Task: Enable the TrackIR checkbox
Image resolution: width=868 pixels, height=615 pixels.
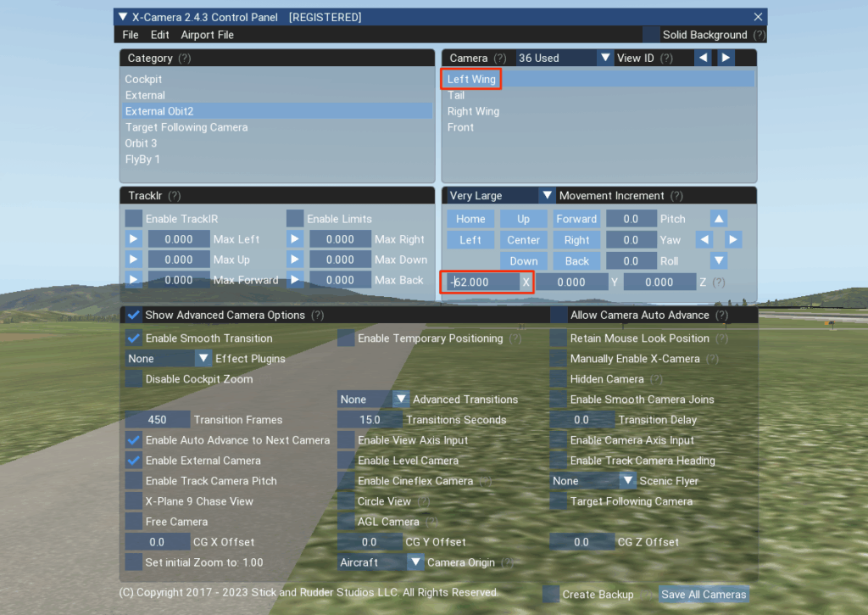Action: click(x=134, y=219)
